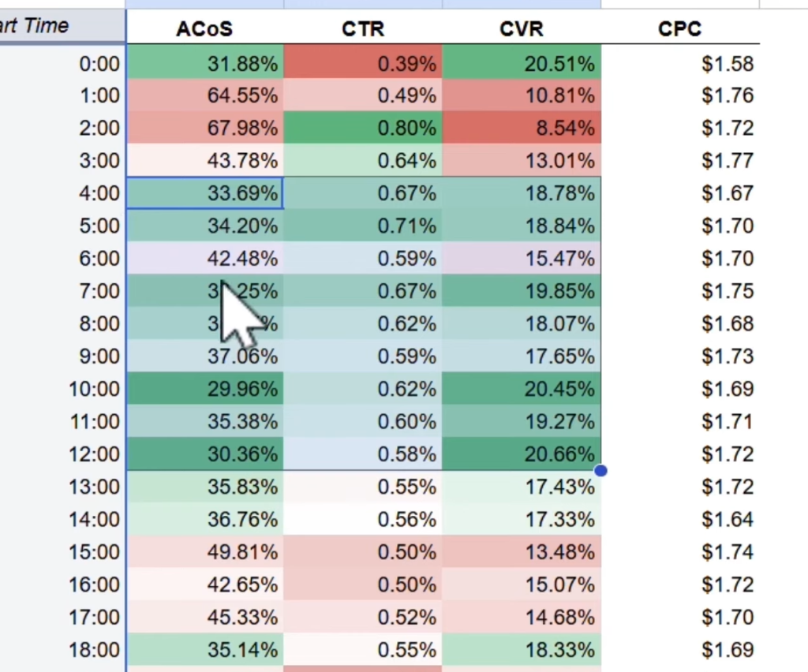The height and width of the screenshot is (672, 808).
Task: Select the CVR column header cell
Action: click(522, 29)
